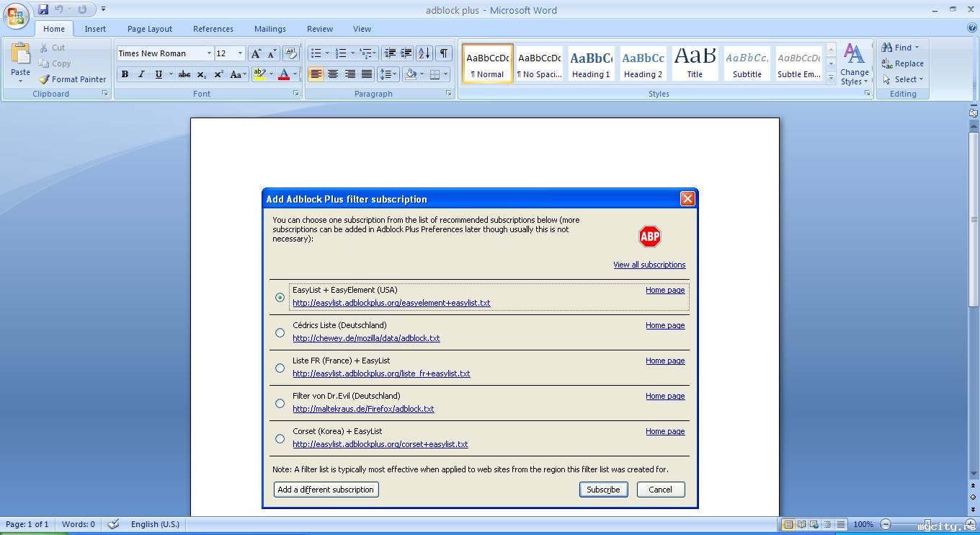Viewport: 980px width, 535px height.
Task: Apply superscript formatting
Action: click(x=218, y=74)
